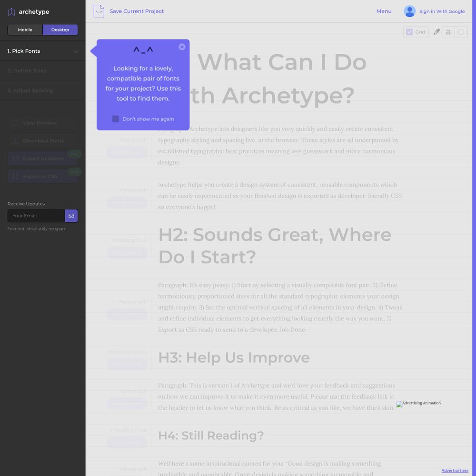Switch to the Mobile view

(x=25, y=30)
